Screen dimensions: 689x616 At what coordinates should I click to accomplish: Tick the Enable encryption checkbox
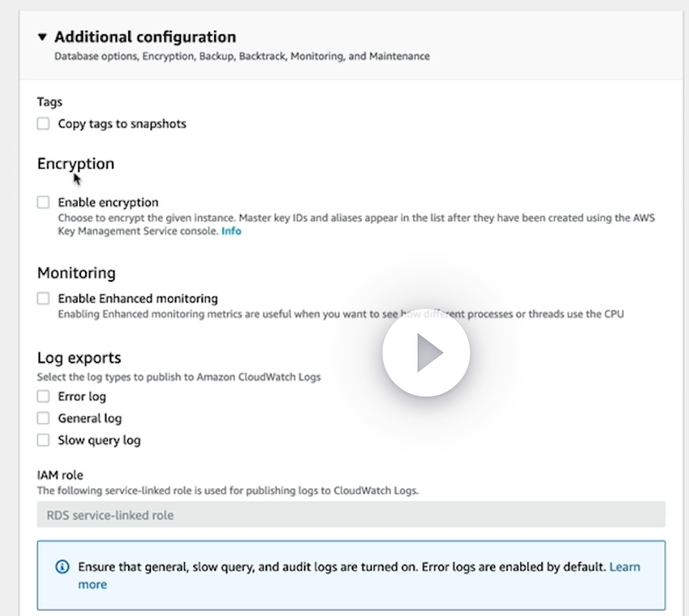[x=44, y=203]
